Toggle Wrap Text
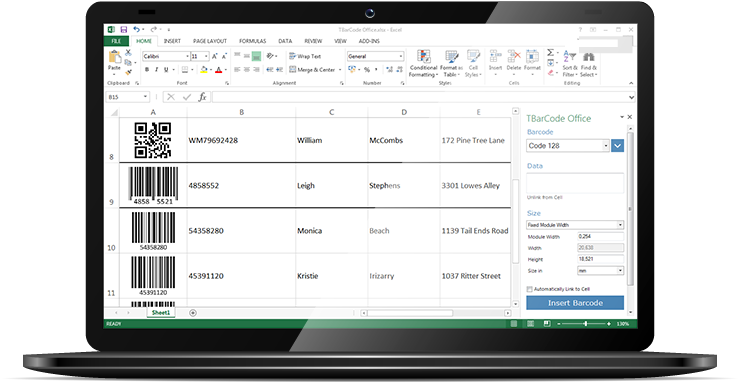This screenshot has height=382, width=739. [x=305, y=56]
